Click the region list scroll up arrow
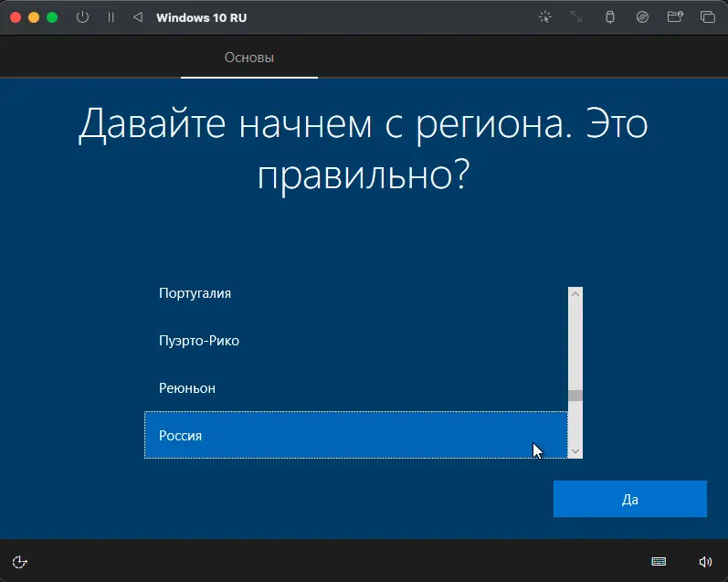 (x=575, y=294)
